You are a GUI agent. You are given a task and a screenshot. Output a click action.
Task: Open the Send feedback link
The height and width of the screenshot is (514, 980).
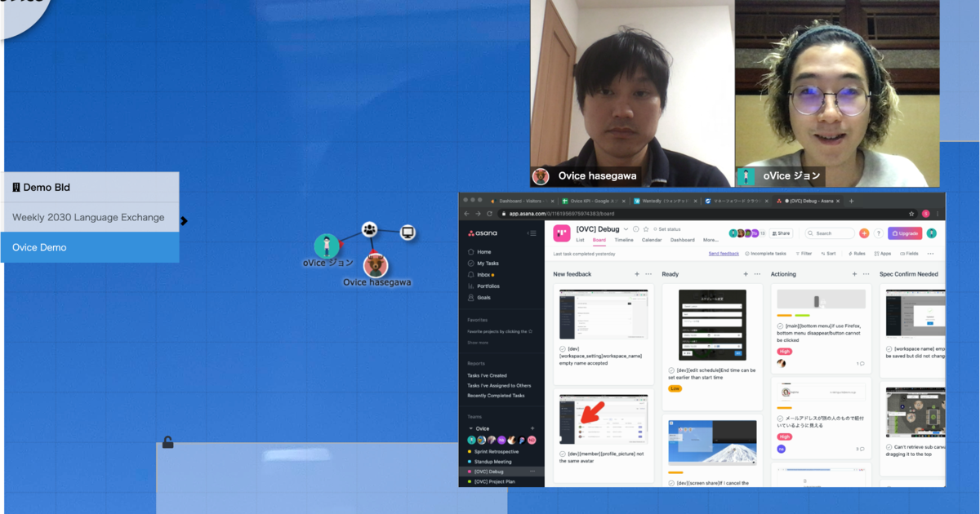click(x=724, y=254)
